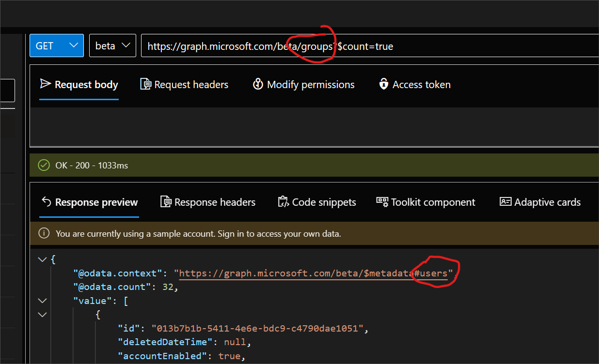Click the Modify permissions icon
This screenshot has width=599, height=364.
click(258, 84)
